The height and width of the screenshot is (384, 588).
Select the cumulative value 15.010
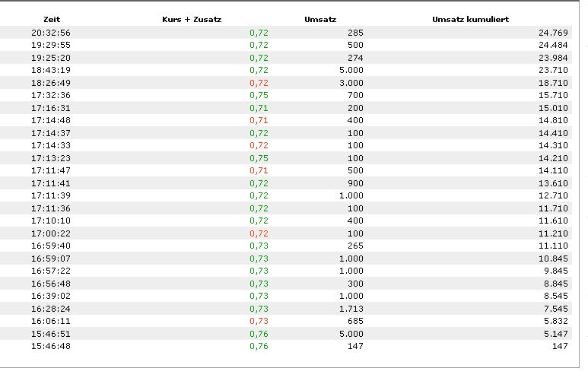[x=553, y=108]
